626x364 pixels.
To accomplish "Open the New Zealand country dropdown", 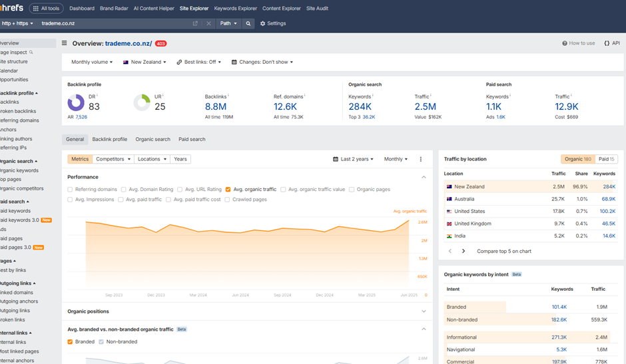I will pos(145,63).
